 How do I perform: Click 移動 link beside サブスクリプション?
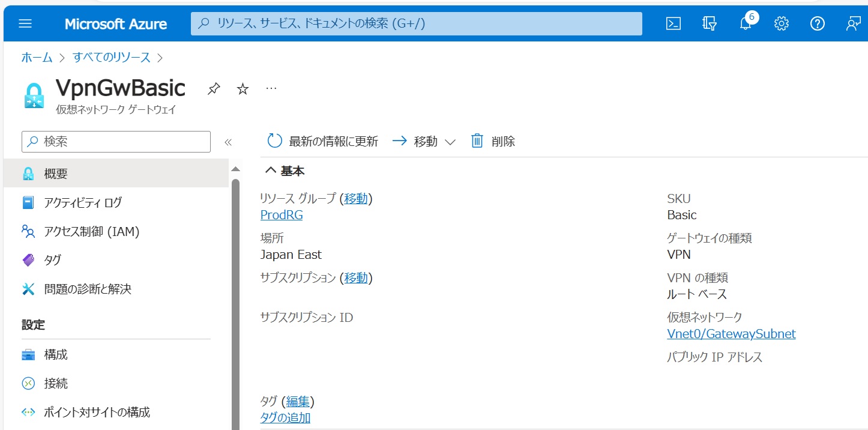pyautogui.click(x=356, y=278)
